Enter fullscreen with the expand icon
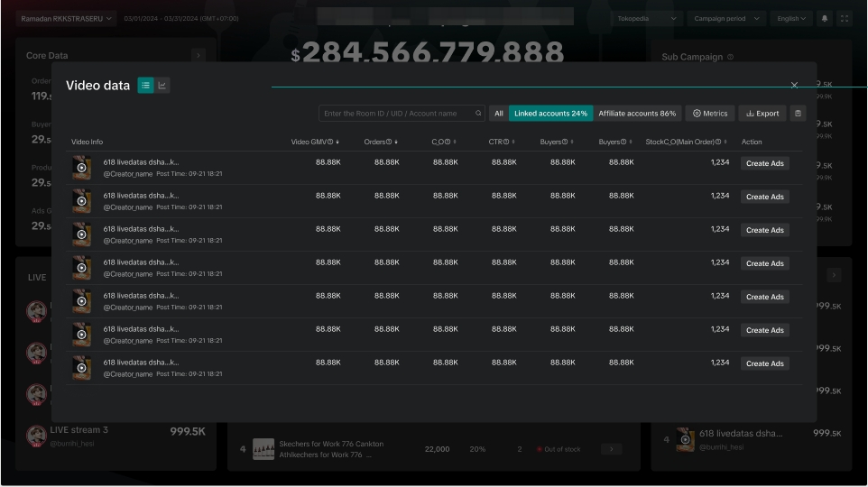The height and width of the screenshot is (487, 868). (x=845, y=19)
